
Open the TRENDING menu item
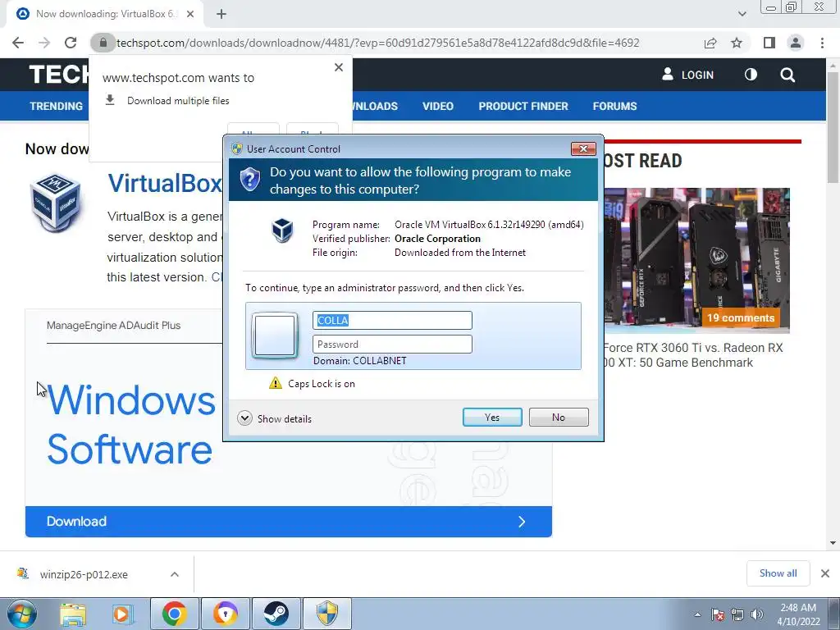pos(57,106)
